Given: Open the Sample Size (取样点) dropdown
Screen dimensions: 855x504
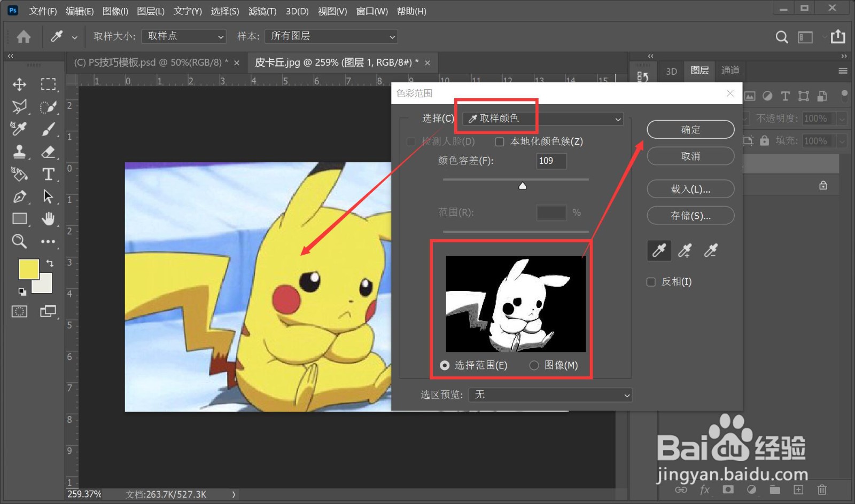Looking at the screenshot, I should point(184,36).
